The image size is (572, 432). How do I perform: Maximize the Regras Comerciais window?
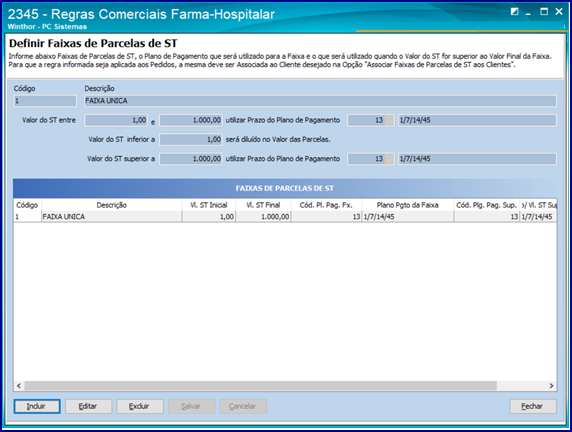(x=544, y=12)
